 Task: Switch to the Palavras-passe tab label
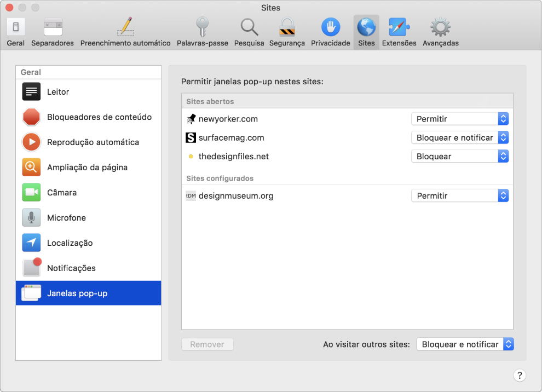pyautogui.click(x=203, y=43)
